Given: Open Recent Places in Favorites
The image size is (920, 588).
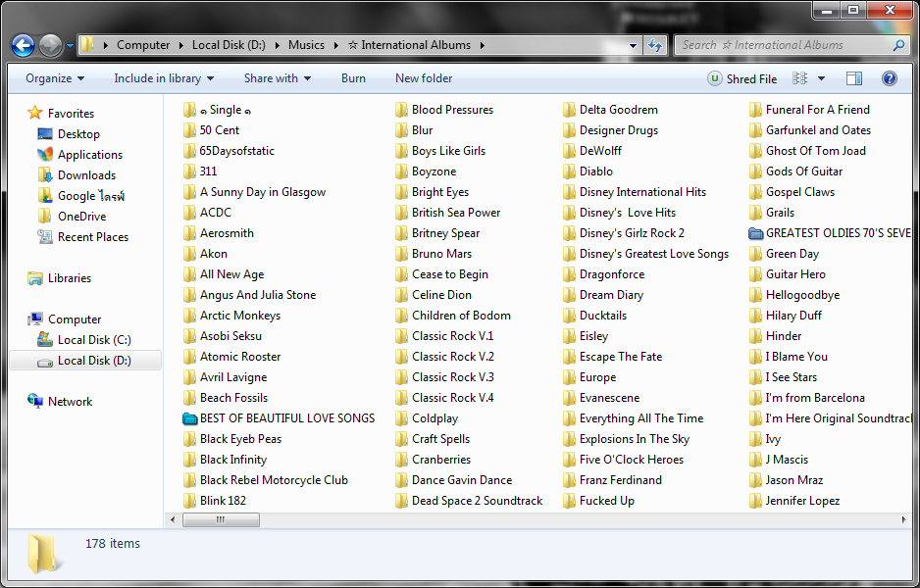Looking at the screenshot, I should click(82, 237).
